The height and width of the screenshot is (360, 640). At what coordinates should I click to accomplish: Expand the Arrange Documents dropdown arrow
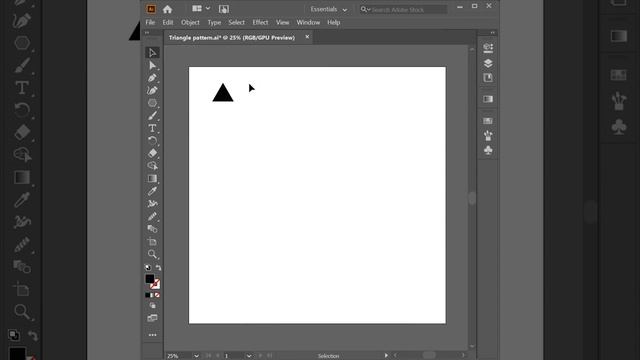coord(208,9)
